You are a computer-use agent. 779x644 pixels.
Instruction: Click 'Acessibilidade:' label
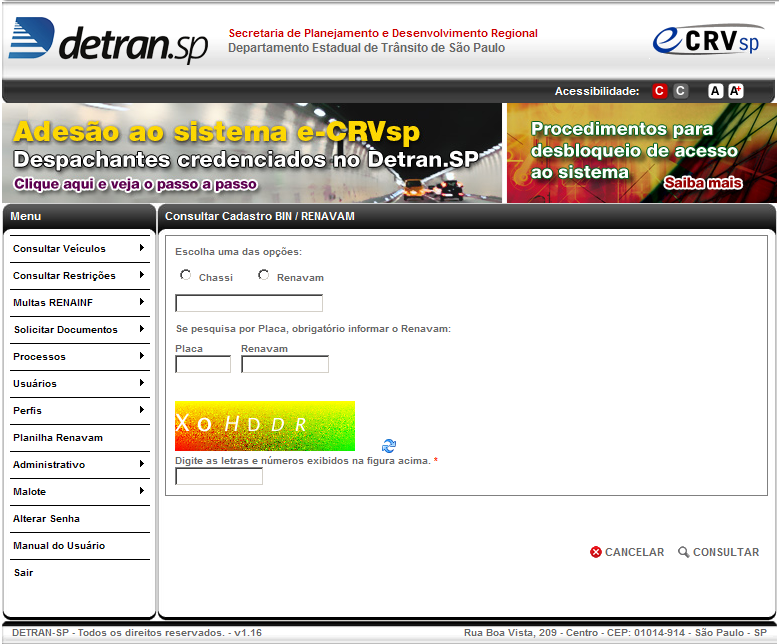tap(597, 91)
